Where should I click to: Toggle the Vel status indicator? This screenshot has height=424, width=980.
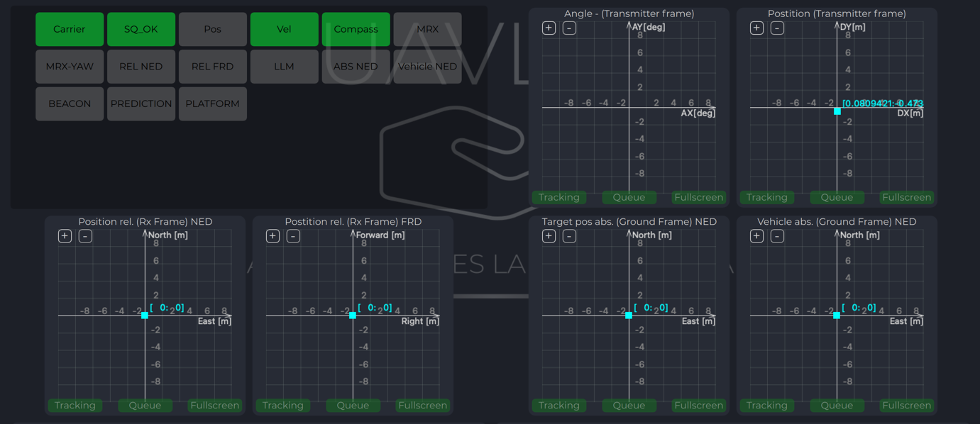point(284,29)
